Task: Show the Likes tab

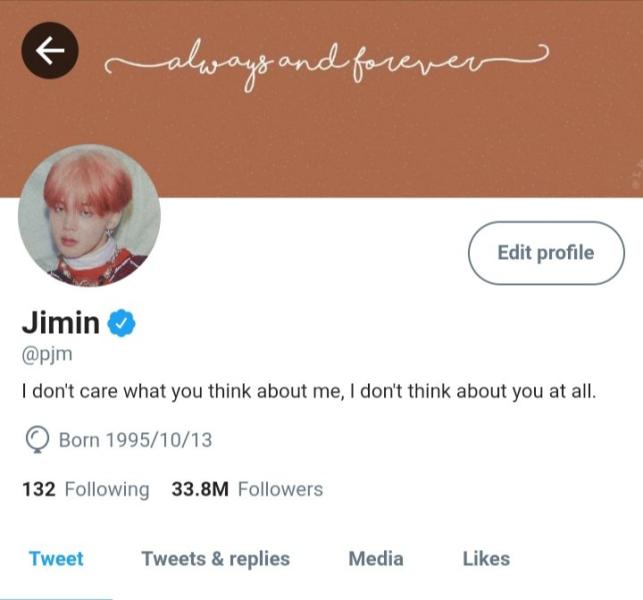Action: [x=486, y=559]
